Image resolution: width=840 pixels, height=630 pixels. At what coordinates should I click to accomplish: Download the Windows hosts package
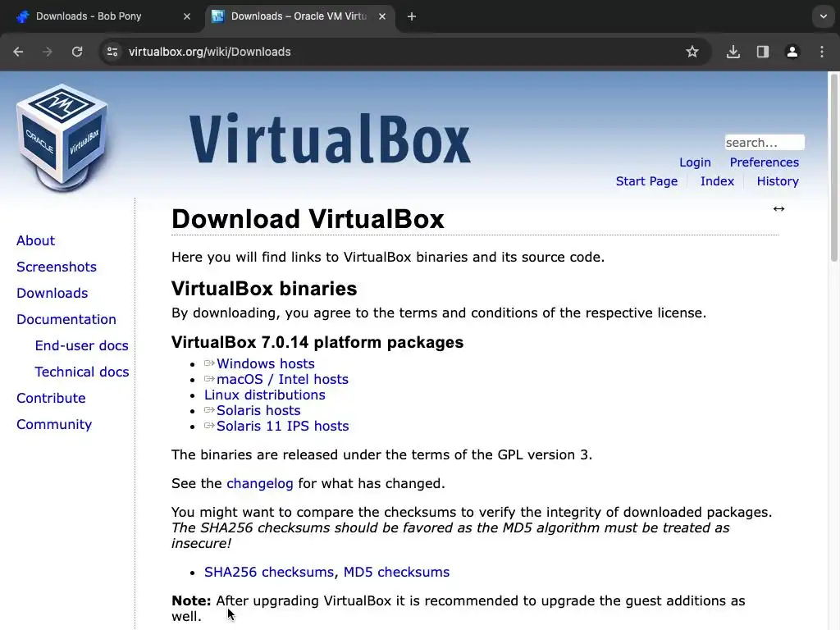tap(265, 363)
